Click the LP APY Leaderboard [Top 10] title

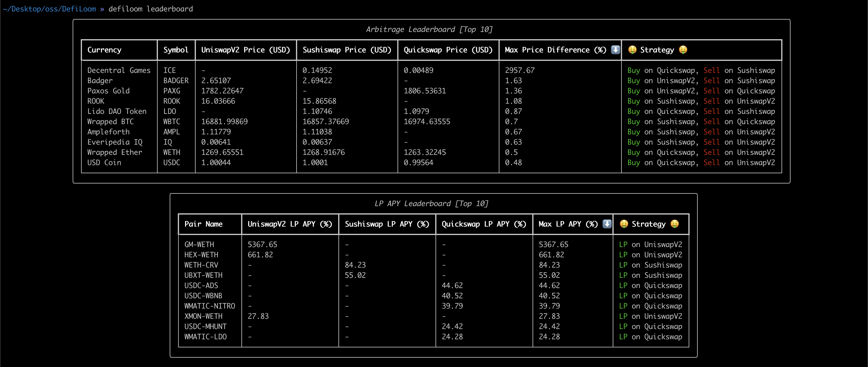[431, 204]
